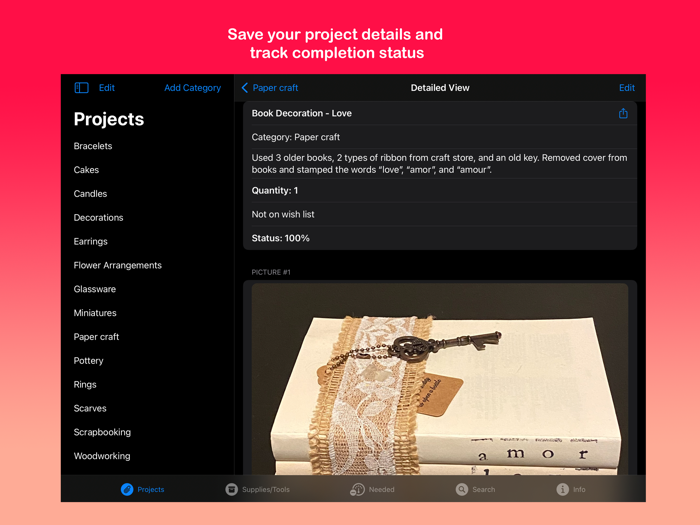The image size is (700, 525).
Task: Click the Book Decoration - Love title
Action: [x=301, y=113]
